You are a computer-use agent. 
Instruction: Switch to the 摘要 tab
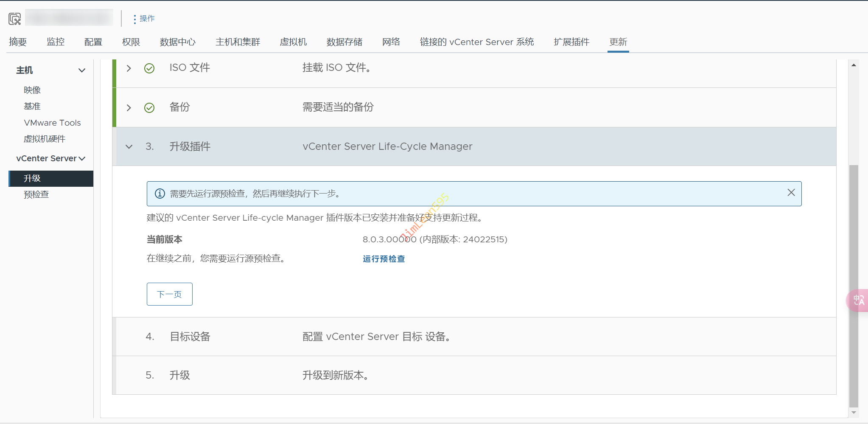(x=18, y=42)
